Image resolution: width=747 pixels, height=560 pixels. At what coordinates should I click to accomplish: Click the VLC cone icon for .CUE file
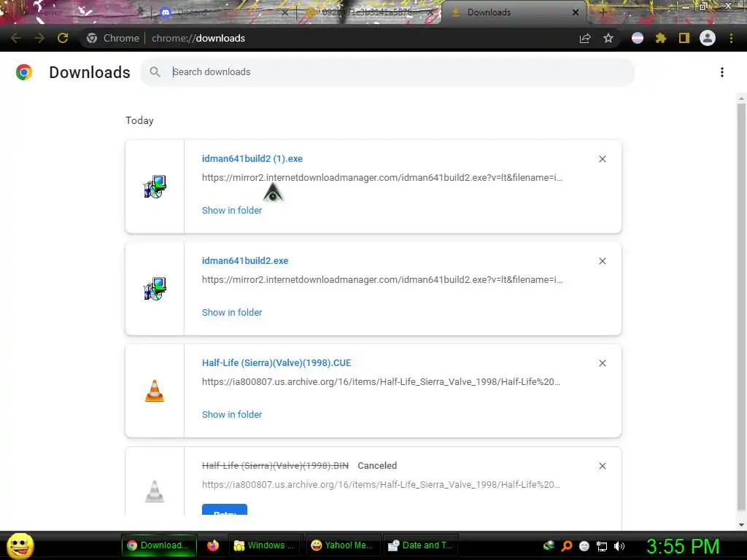point(155,391)
